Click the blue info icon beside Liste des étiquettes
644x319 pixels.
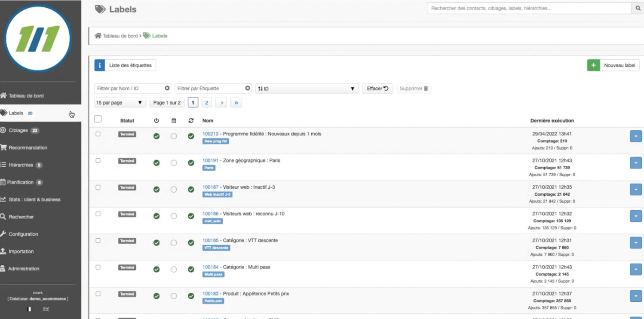(99, 65)
